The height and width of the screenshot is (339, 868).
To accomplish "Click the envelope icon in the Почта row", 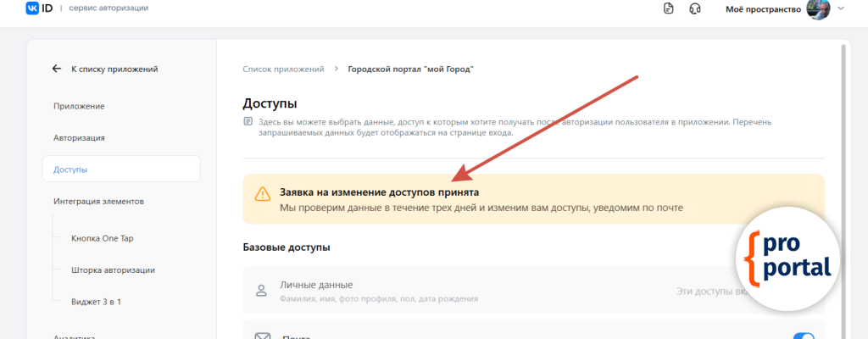I will tap(262, 336).
